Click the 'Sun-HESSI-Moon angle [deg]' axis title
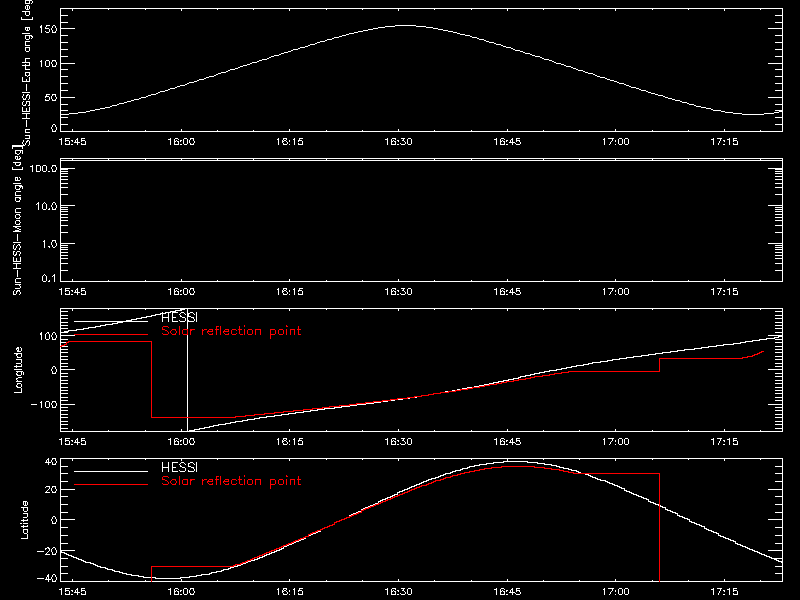 point(17,220)
